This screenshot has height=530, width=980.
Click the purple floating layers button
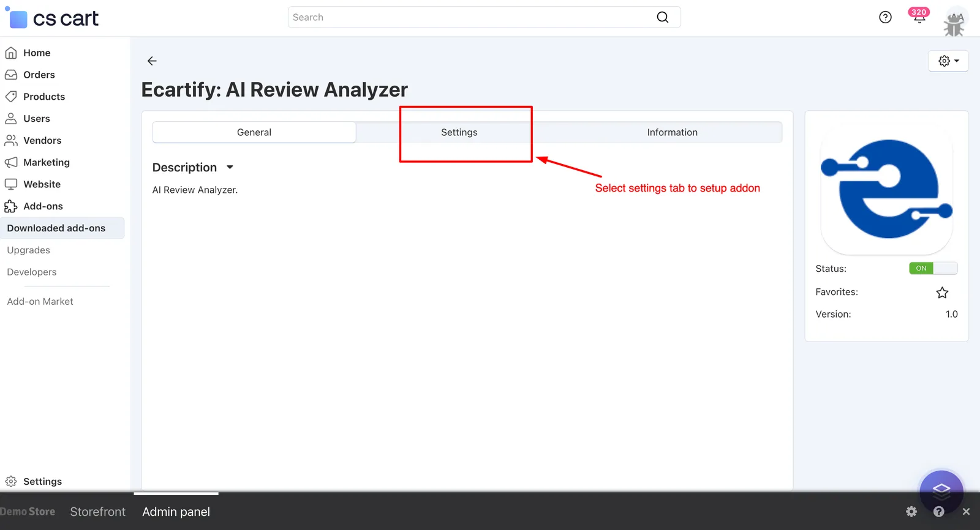point(941,491)
